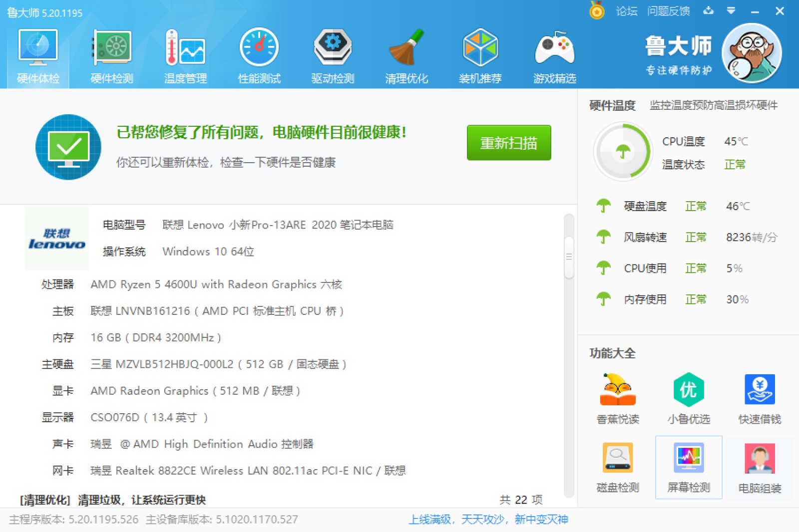Switch to 硬件检测 tab
This screenshot has height=532, width=799.
(112, 56)
